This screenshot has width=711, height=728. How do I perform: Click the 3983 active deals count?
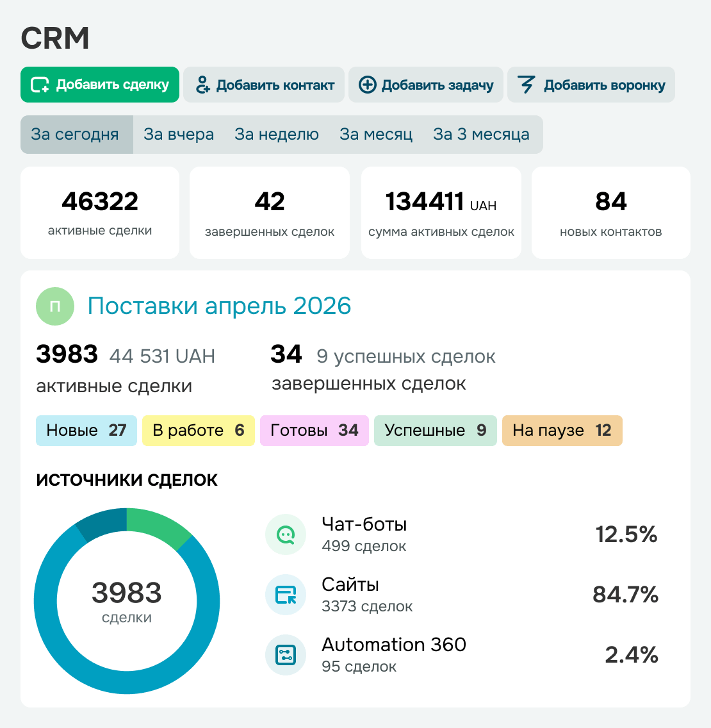[x=67, y=354]
